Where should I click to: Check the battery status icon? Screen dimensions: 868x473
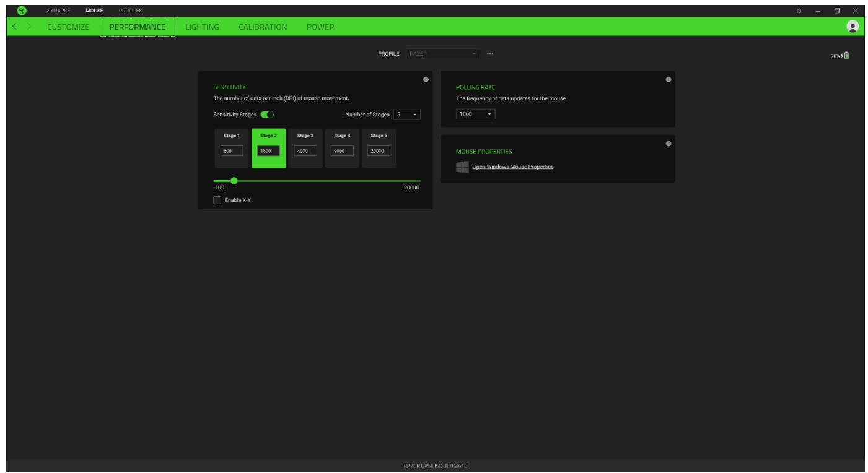tap(846, 56)
